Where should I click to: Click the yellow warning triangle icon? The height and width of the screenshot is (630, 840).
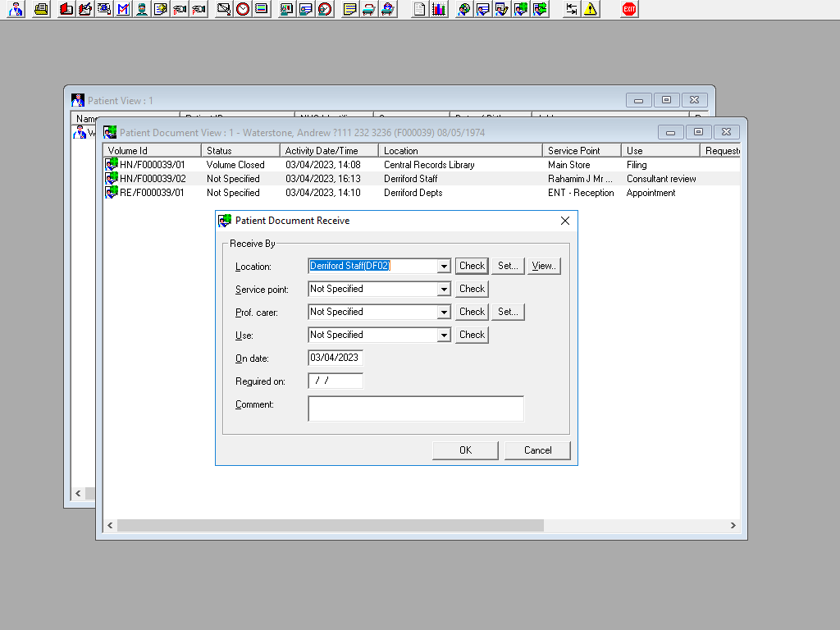point(590,9)
